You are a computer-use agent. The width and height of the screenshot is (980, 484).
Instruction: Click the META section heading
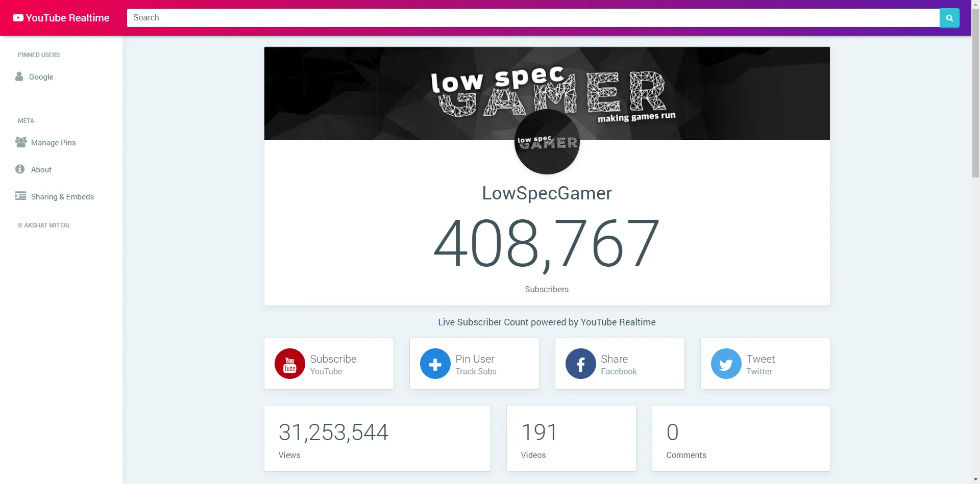(x=26, y=121)
